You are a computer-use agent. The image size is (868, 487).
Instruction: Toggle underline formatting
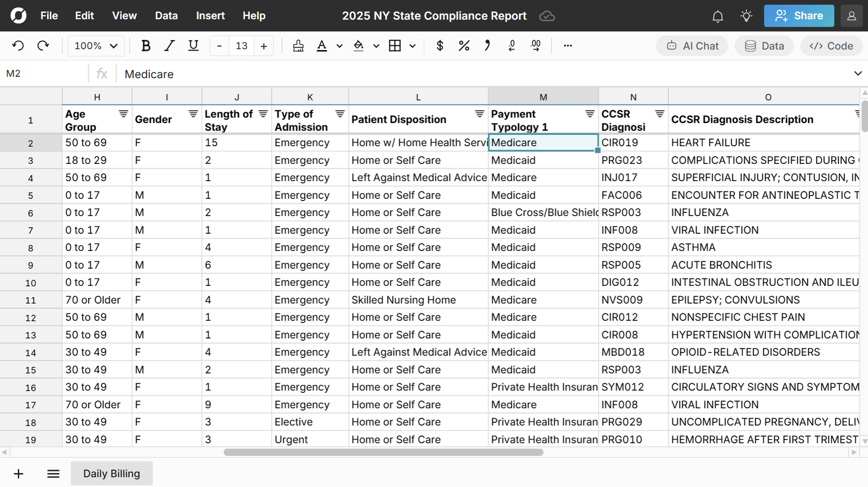[x=193, y=46]
